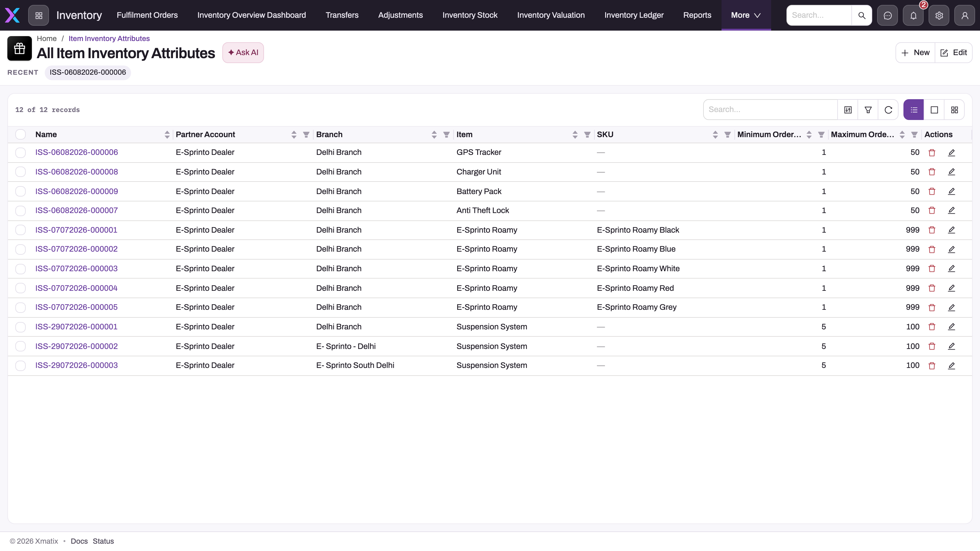Focus the table search field
Image resolution: width=980 pixels, height=551 pixels.
pyautogui.click(x=771, y=110)
